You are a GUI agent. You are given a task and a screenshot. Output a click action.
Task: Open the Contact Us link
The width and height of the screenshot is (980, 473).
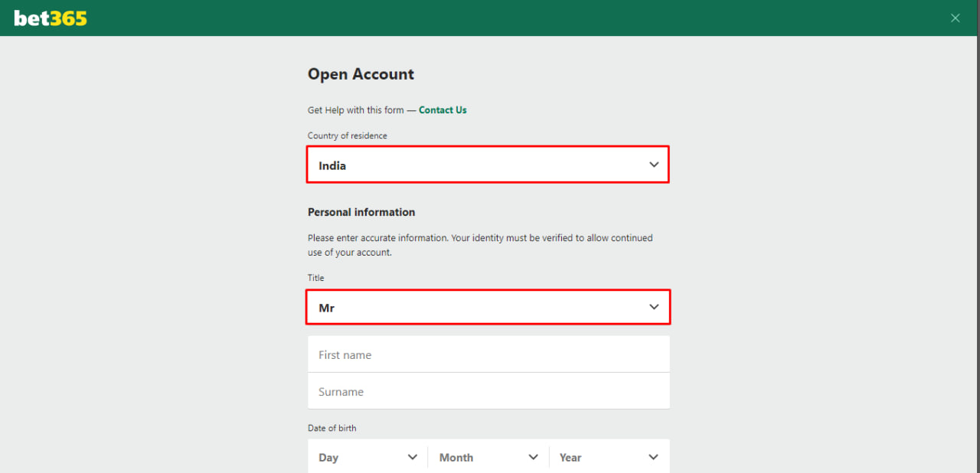pyautogui.click(x=443, y=110)
